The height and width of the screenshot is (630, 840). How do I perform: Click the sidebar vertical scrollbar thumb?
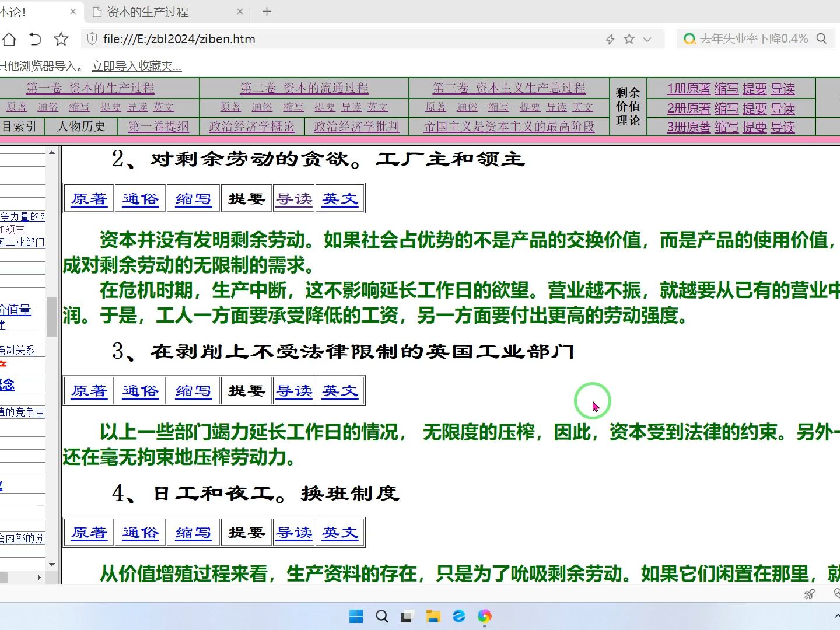52,317
